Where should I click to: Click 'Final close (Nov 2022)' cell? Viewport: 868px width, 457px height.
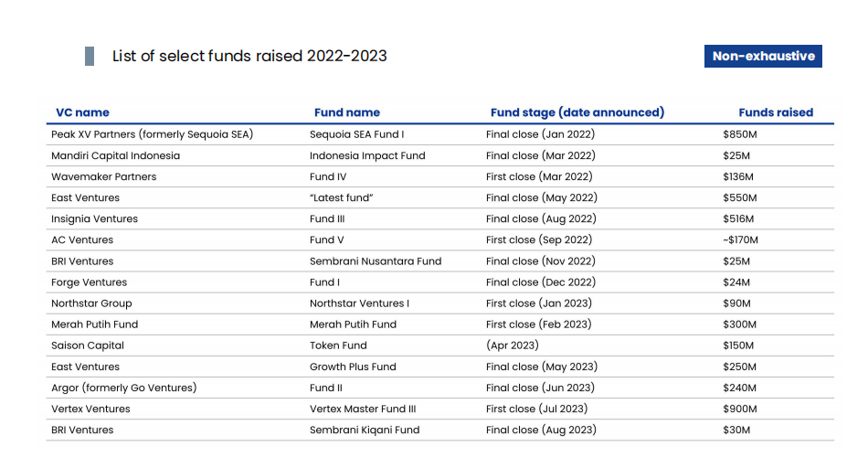[x=541, y=260]
